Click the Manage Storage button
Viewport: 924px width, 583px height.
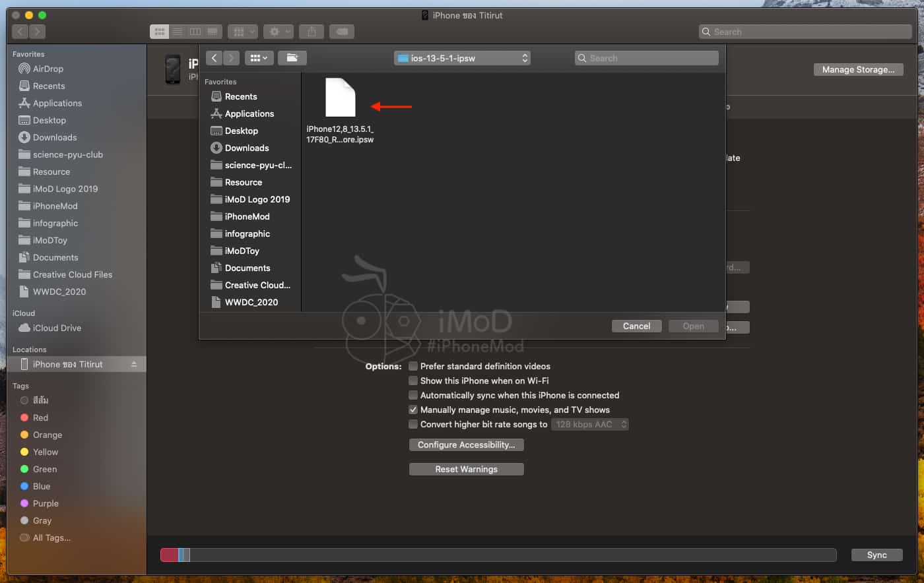tap(858, 69)
